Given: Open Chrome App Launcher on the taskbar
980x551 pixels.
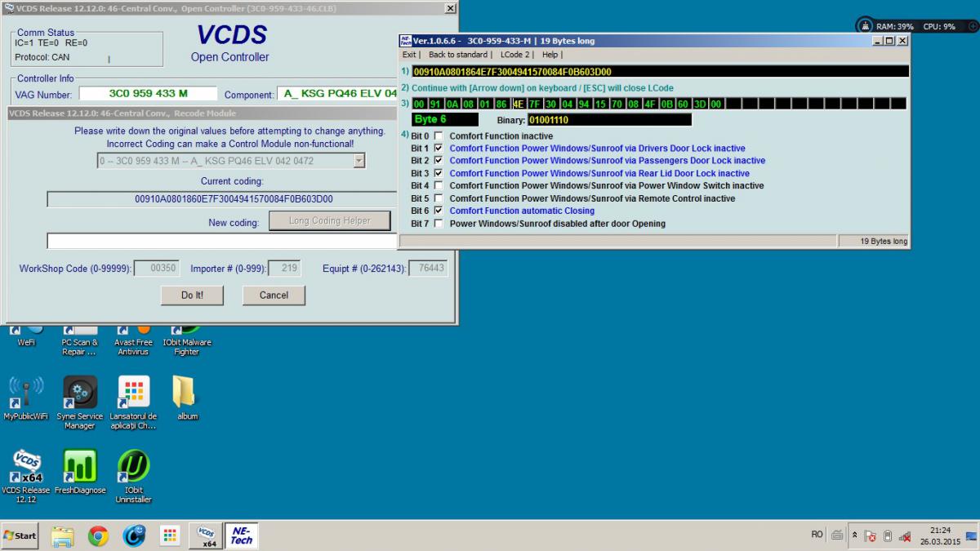Looking at the screenshot, I should click(x=170, y=535).
